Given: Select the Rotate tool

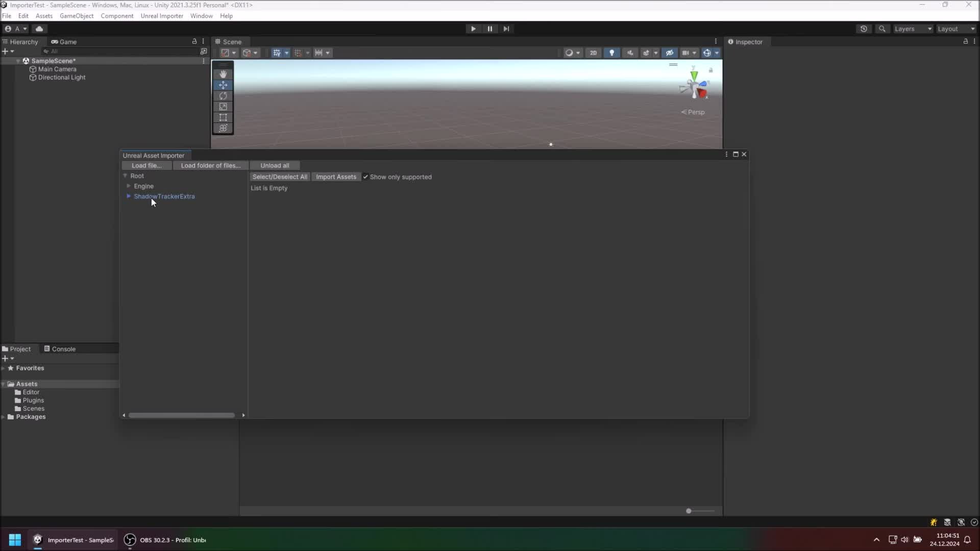Looking at the screenshot, I should pos(223,96).
